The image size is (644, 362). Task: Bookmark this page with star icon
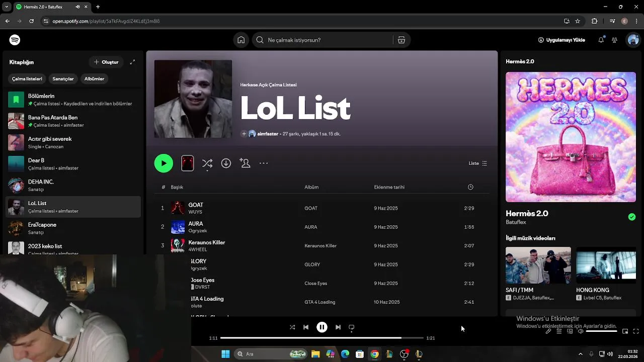[x=578, y=21]
